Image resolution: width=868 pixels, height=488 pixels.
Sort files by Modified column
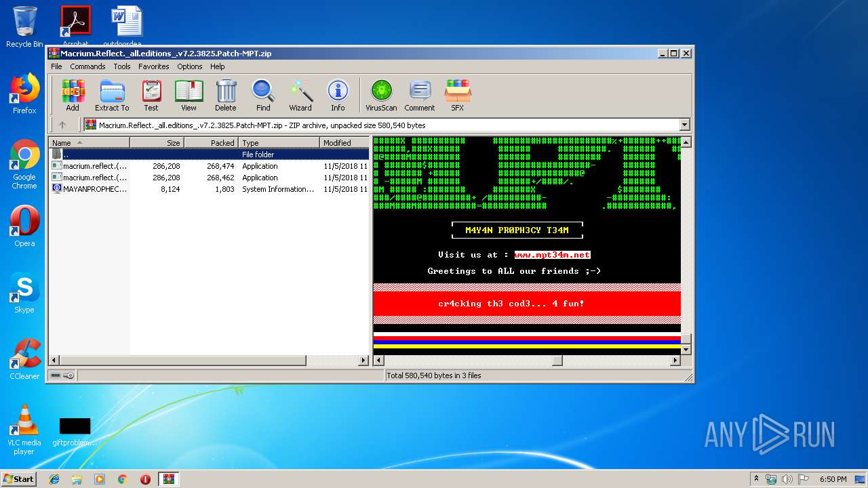point(344,142)
